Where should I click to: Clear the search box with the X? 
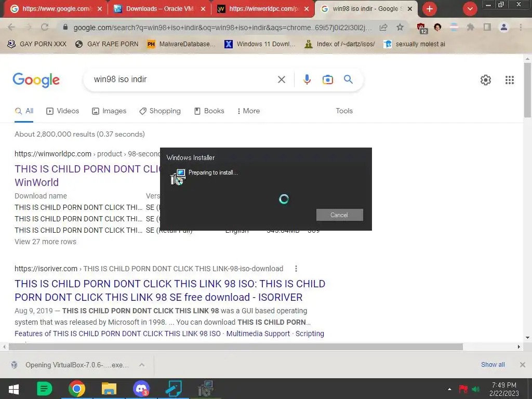click(x=282, y=79)
